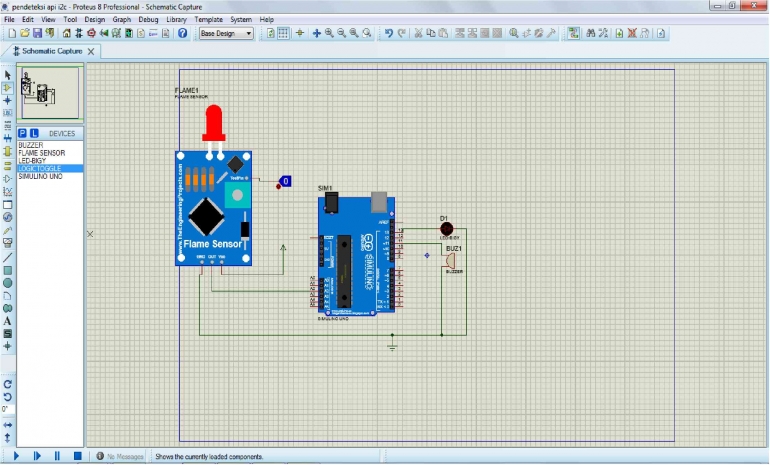Open the Base Design dropdown
This screenshot has width=770, height=465.
(x=226, y=33)
